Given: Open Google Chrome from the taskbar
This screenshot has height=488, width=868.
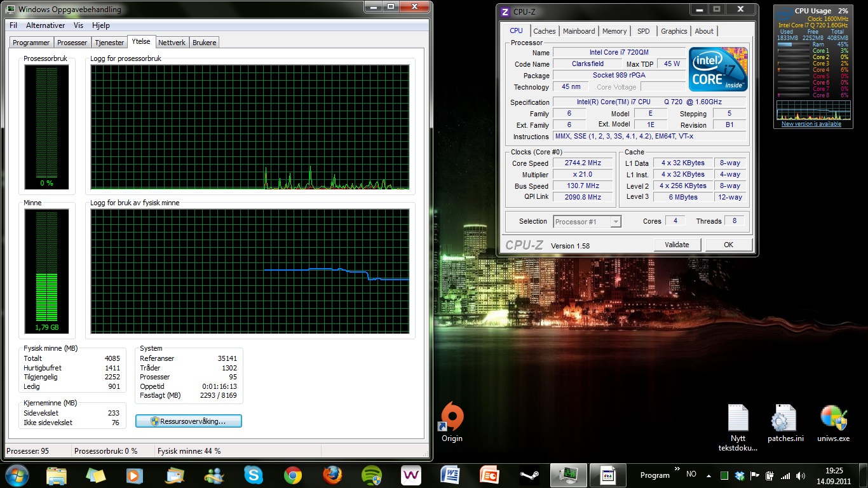Looking at the screenshot, I should click(293, 475).
